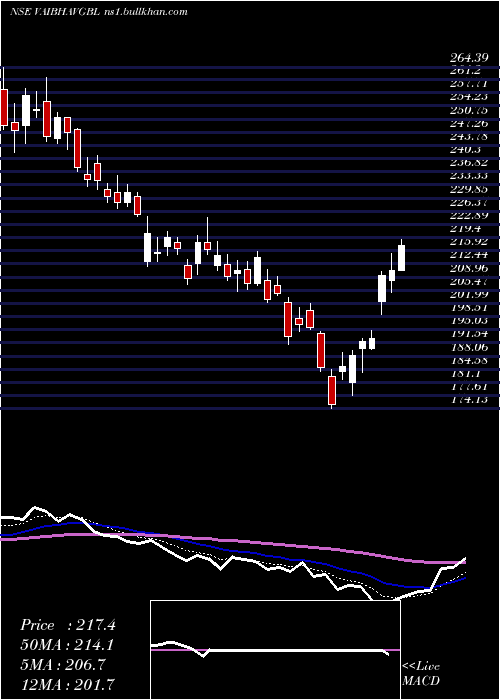
Task: Open the MACD inset chart box
Action: [275, 650]
